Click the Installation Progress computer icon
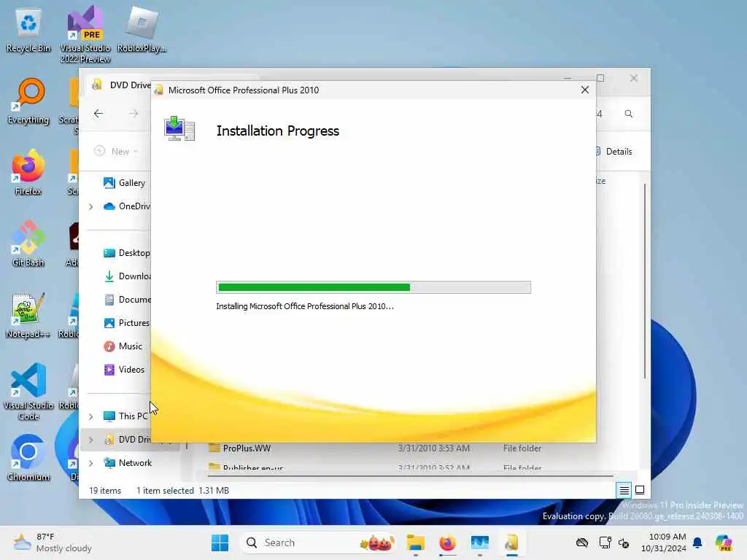Image resolution: width=747 pixels, height=560 pixels. [179, 128]
